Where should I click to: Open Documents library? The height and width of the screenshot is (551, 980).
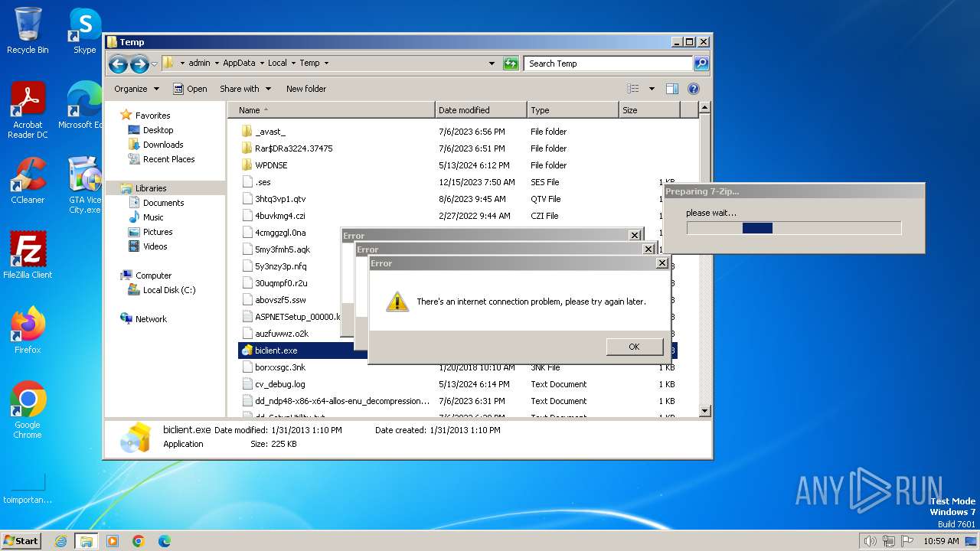point(156,203)
